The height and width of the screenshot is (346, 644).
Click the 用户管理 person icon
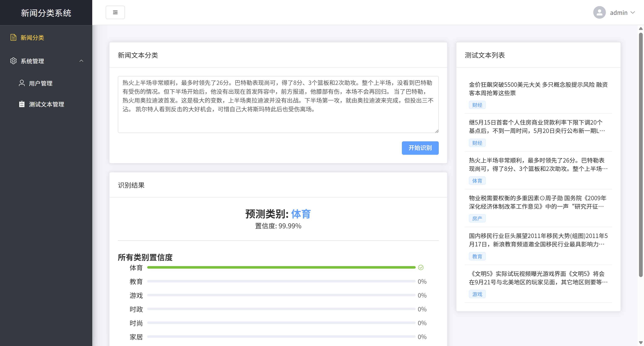tap(22, 83)
